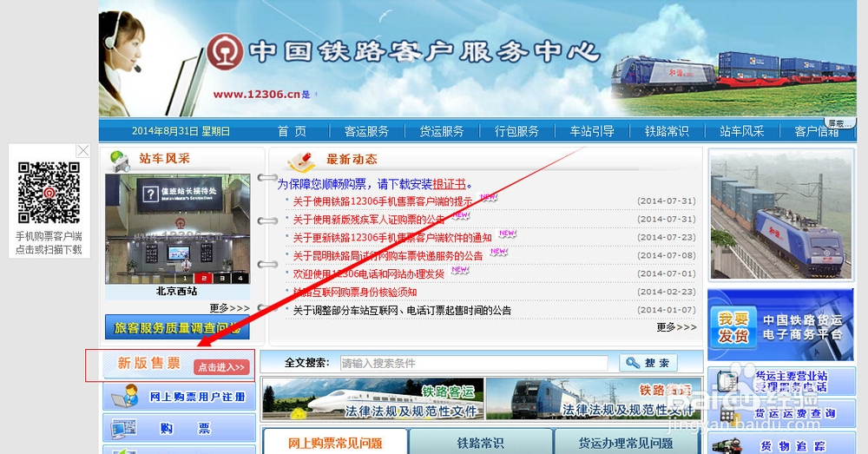Screen dimensions: 868x454
Task: Open 客运服务 menu item
Action: [x=366, y=131]
